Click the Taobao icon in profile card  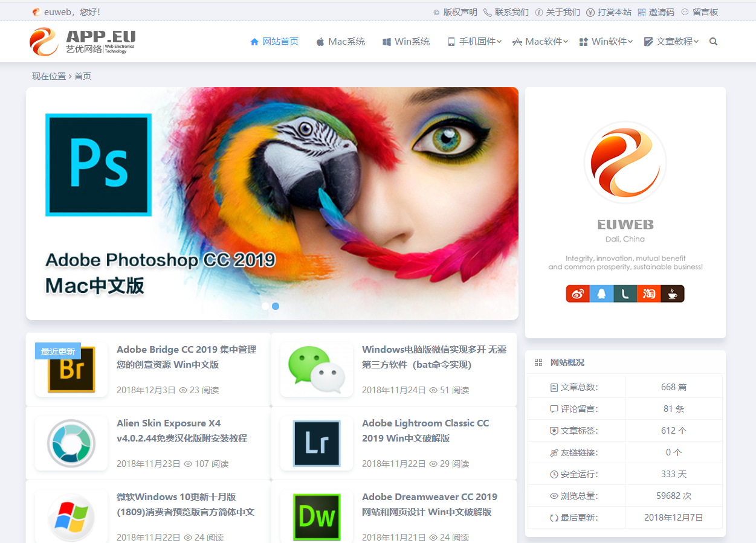click(649, 294)
